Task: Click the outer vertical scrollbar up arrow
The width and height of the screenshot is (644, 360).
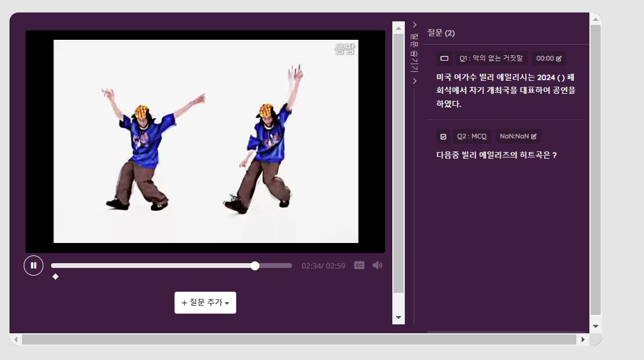Action: (x=595, y=20)
